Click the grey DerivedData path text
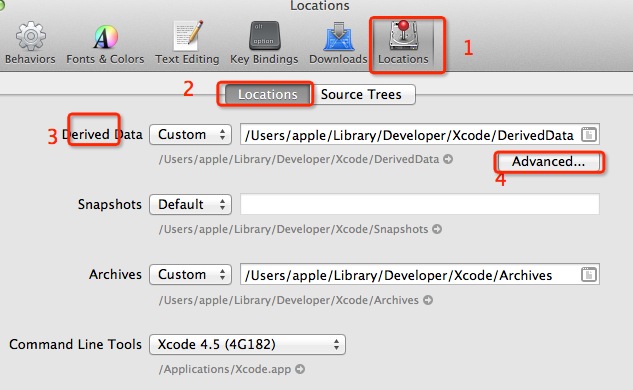 coord(299,159)
